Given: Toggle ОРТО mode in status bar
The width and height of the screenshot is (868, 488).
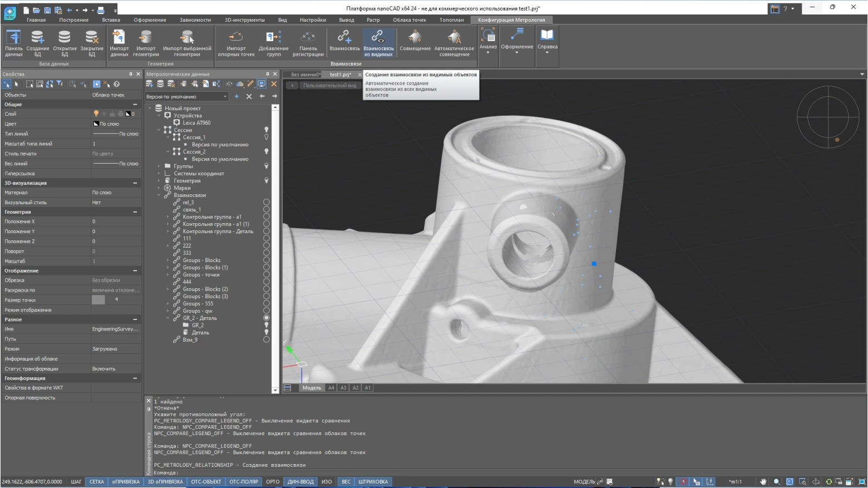Looking at the screenshot, I should [x=273, y=482].
